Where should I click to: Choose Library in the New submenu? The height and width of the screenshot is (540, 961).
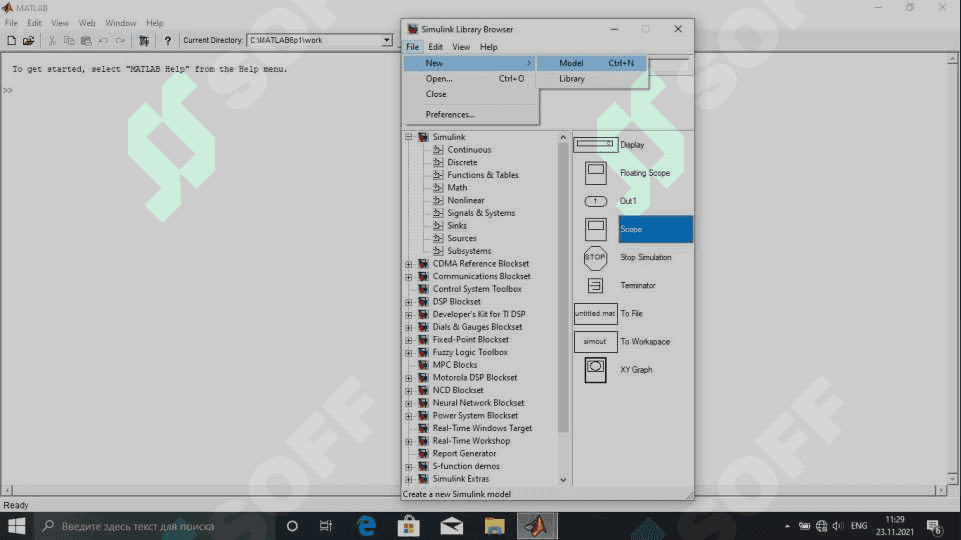pyautogui.click(x=592, y=79)
